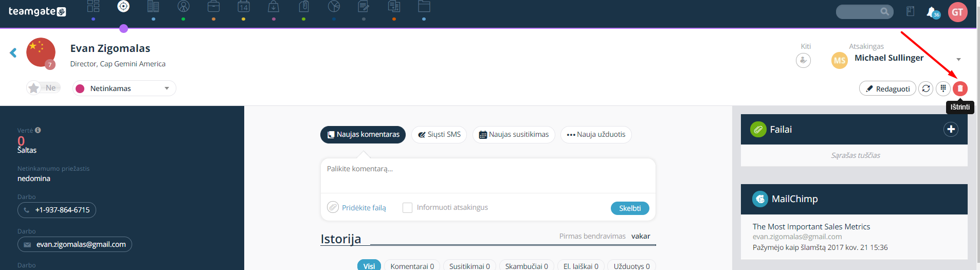Screen dimensions: 980x270
Task: Filter history by 'Skambučiai 0'
Action: pyautogui.click(x=527, y=266)
